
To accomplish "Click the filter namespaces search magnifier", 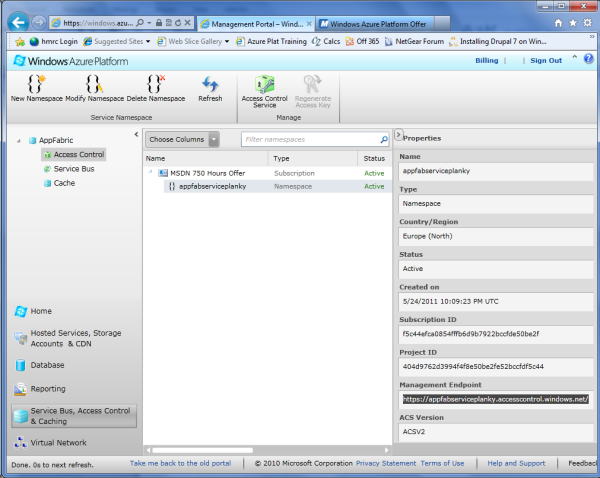I will tap(384, 140).
